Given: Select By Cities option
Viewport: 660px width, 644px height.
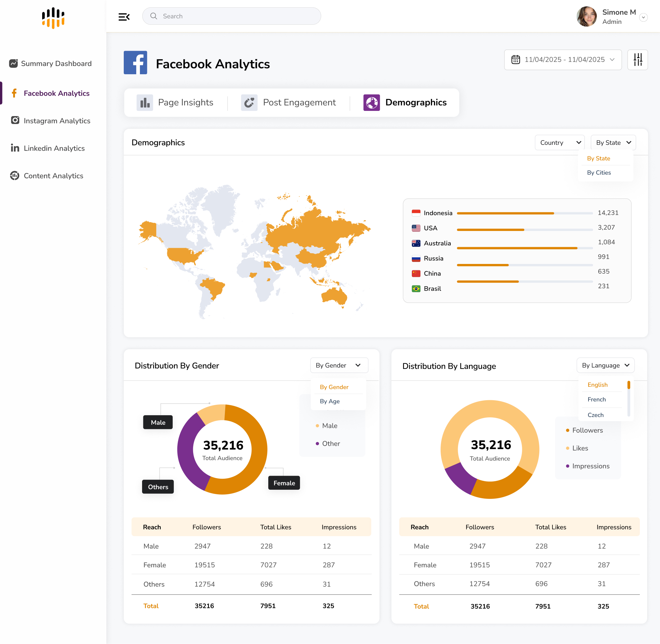Looking at the screenshot, I should 599,173.
